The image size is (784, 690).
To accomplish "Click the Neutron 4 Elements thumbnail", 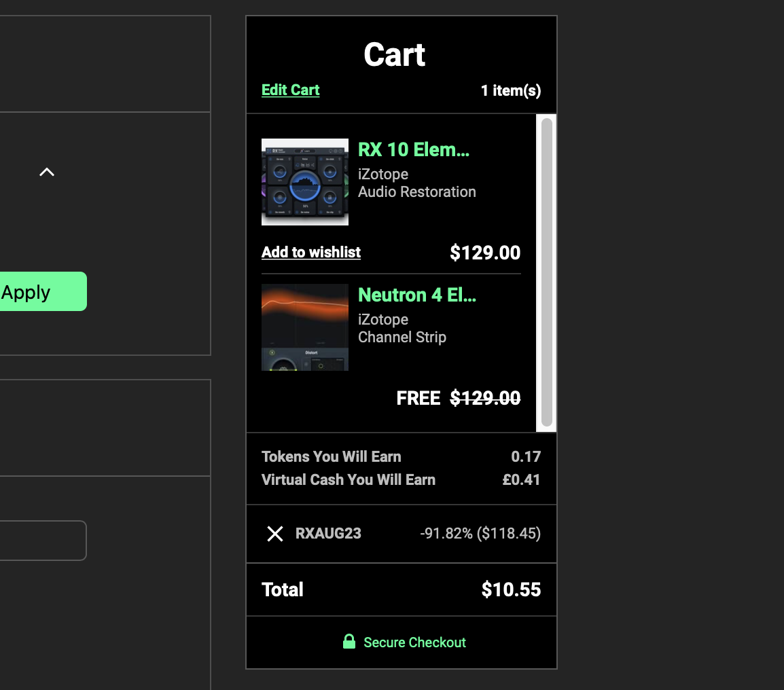I will pos(305,327).
